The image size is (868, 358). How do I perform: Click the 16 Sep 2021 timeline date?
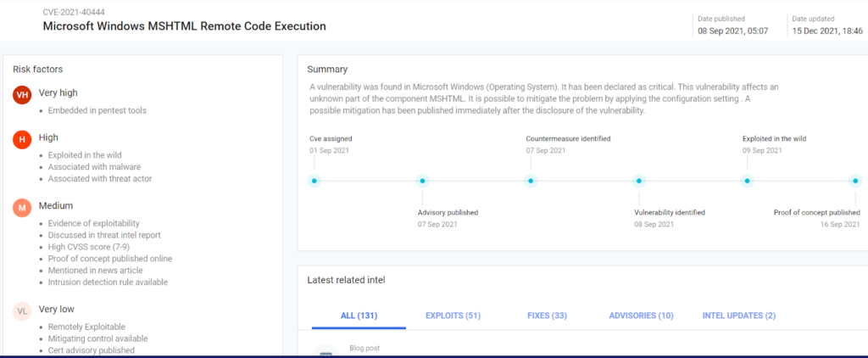[840, 225]
